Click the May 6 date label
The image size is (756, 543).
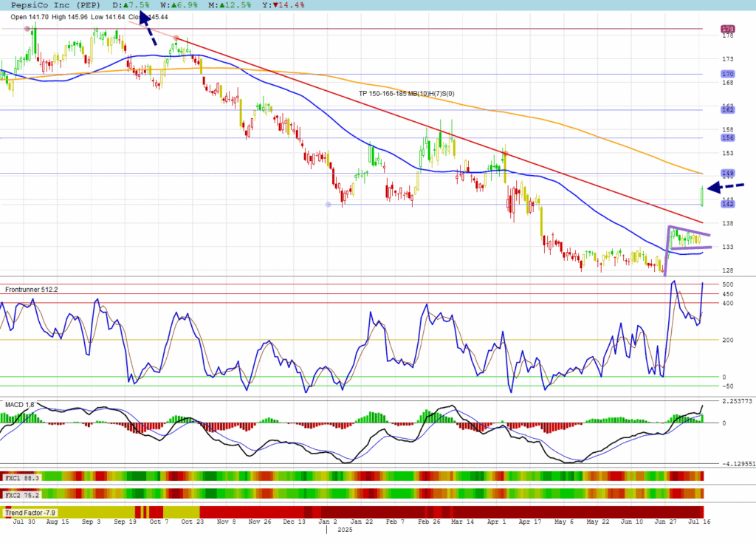tap(564, 522)
